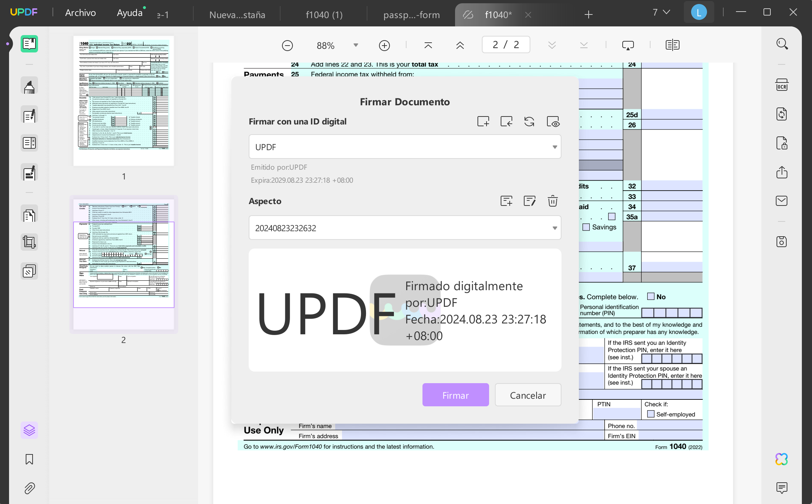Screen dimensions: 812x504
Task: Click the import digital ID icon
Action: click(x=506, y=122)
